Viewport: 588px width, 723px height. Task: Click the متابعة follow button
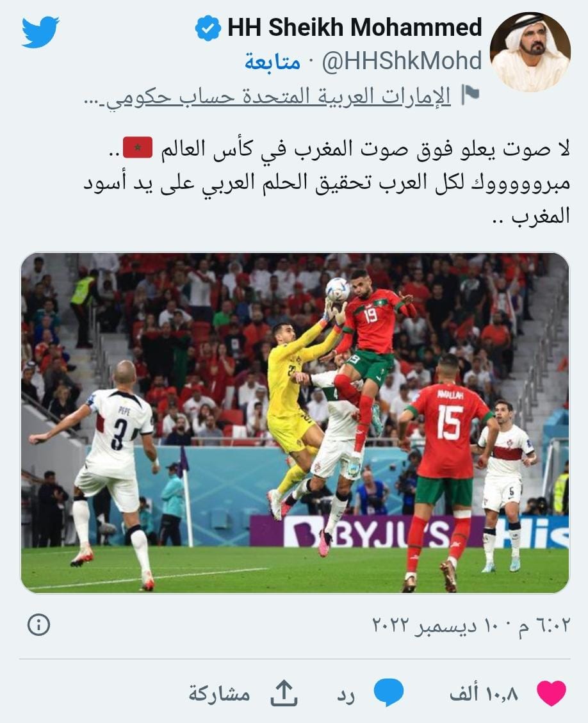click(273, 61)
